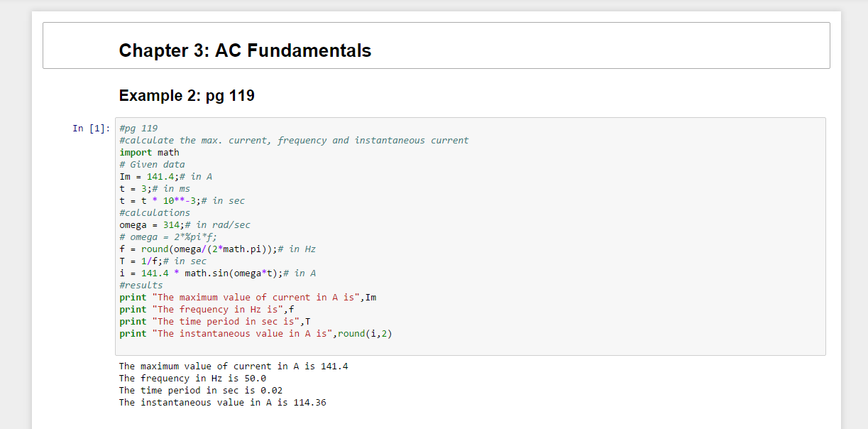Screen dimensions: 868x429
Task: Select the 'Example 2: pg 119' heading
Action: click(x=187, y=95)
